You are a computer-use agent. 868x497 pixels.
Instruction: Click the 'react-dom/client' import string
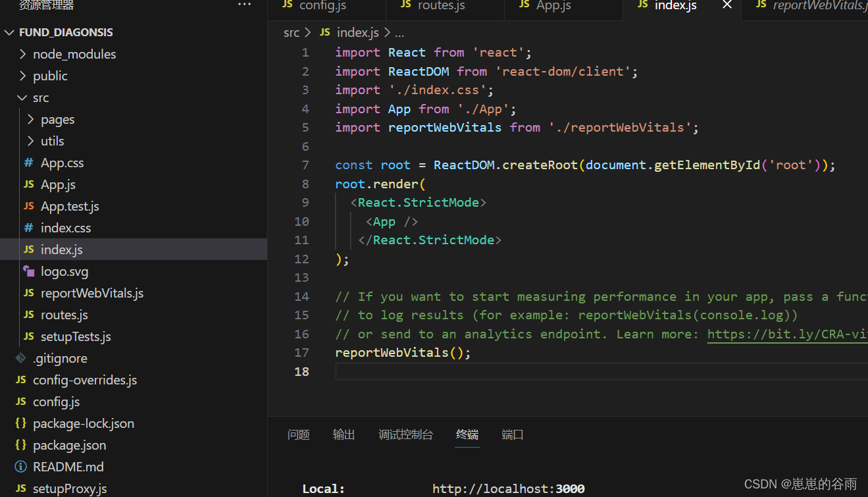563,71
